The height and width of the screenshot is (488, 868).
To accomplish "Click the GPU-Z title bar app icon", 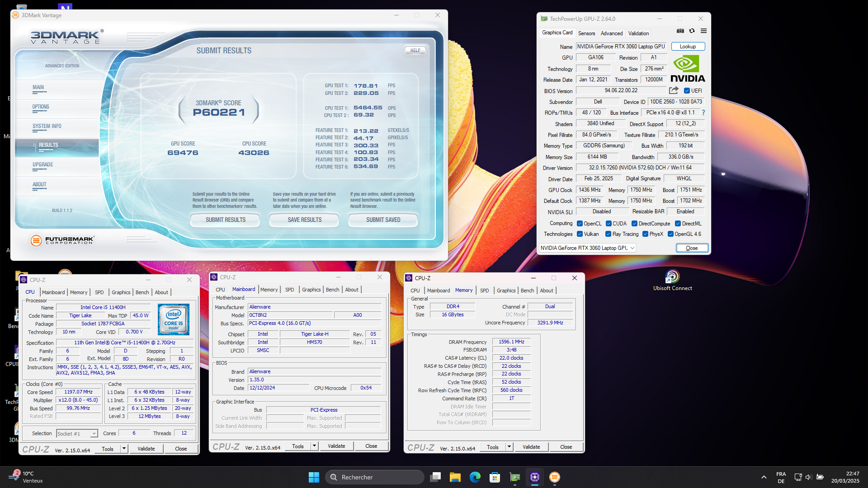I will click(544, 19).
